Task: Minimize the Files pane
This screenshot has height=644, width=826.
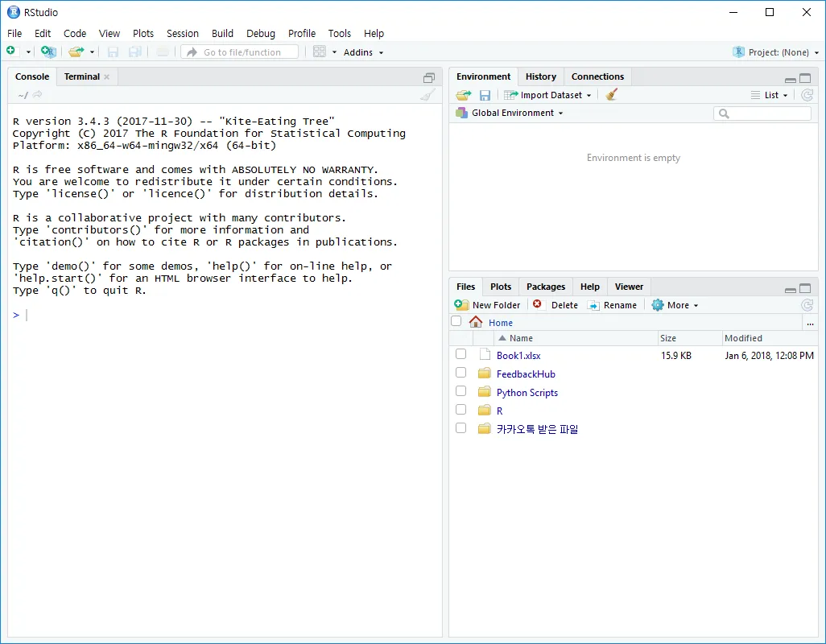Action: pyautogui.click(x=791, y=290)
